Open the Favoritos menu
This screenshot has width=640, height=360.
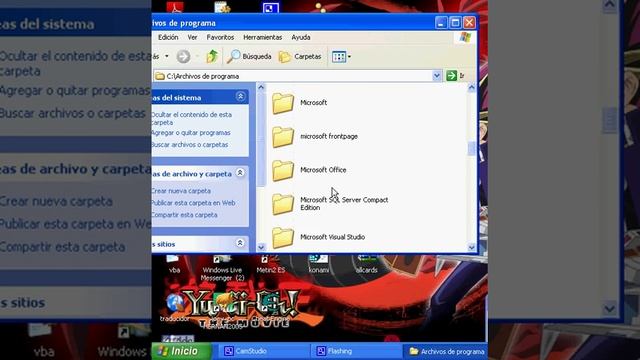click(x=220, y=37)
